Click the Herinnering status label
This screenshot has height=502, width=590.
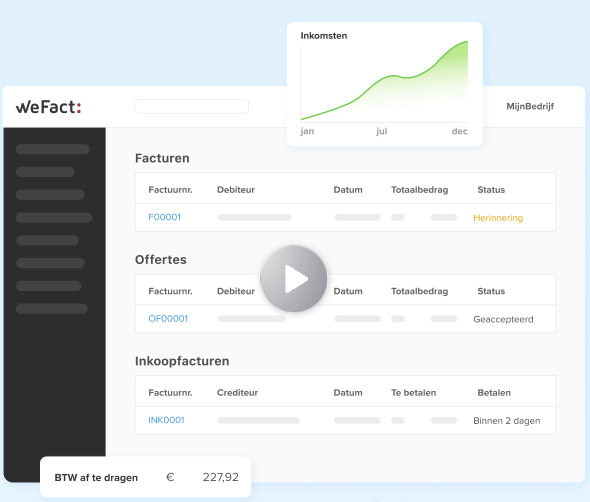(498, 218)
